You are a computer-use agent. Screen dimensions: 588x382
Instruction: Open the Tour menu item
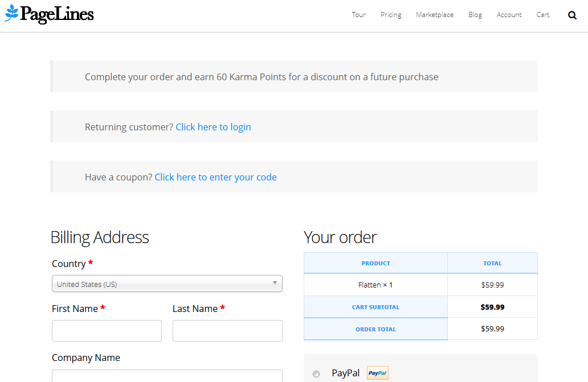point(358,15)
